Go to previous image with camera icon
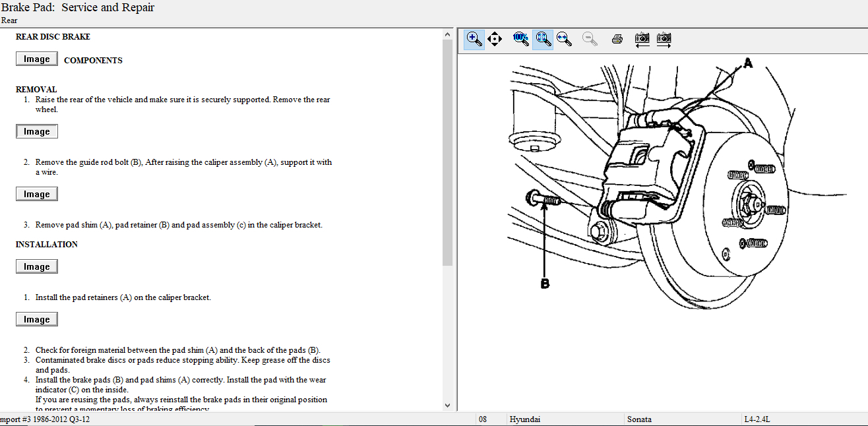This screenshot has width=868, height=426. click(x=642, y=39)
